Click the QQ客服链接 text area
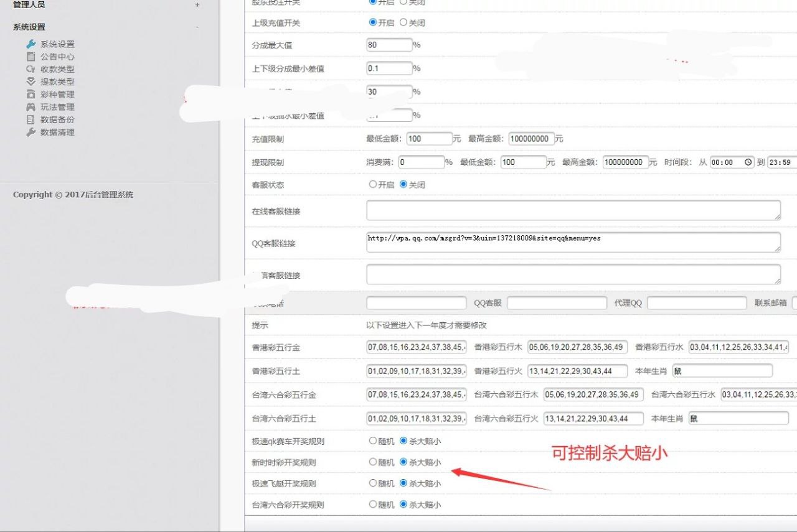This screenshot has height=532, width=797. tap(573, 242)
